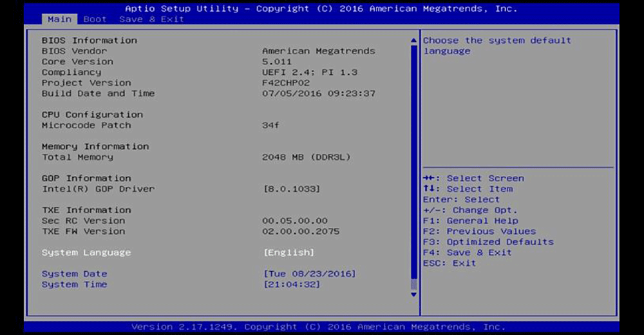Click the scrollbar down arrow

point(413,294)
